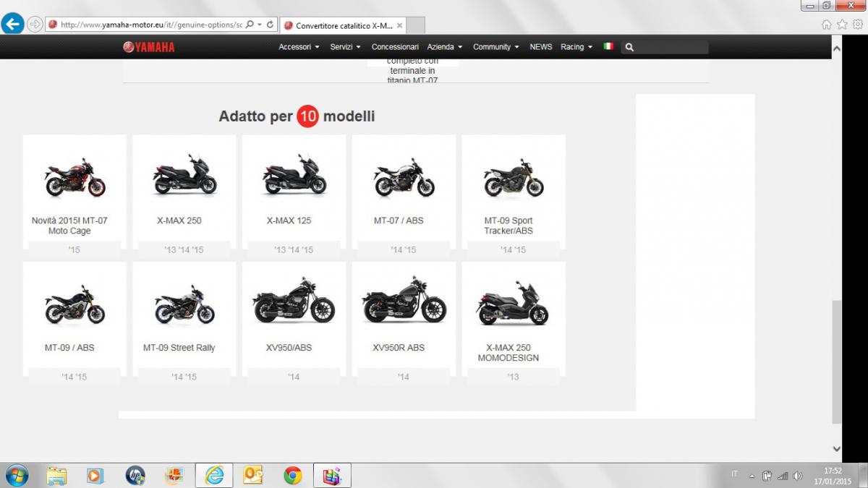Open Outlook from the taskbar
868x488 pixels.
(253, 475)
